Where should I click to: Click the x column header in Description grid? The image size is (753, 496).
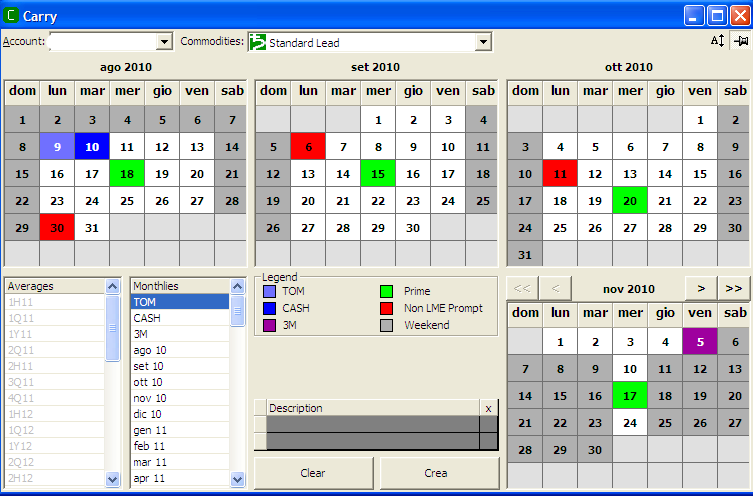tap(488, 408)
